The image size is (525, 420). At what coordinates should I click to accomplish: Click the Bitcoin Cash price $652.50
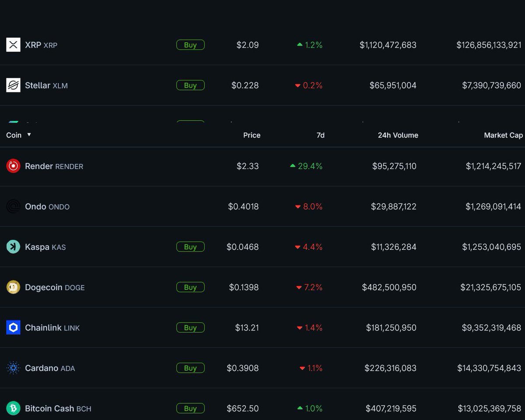(242, 408)
